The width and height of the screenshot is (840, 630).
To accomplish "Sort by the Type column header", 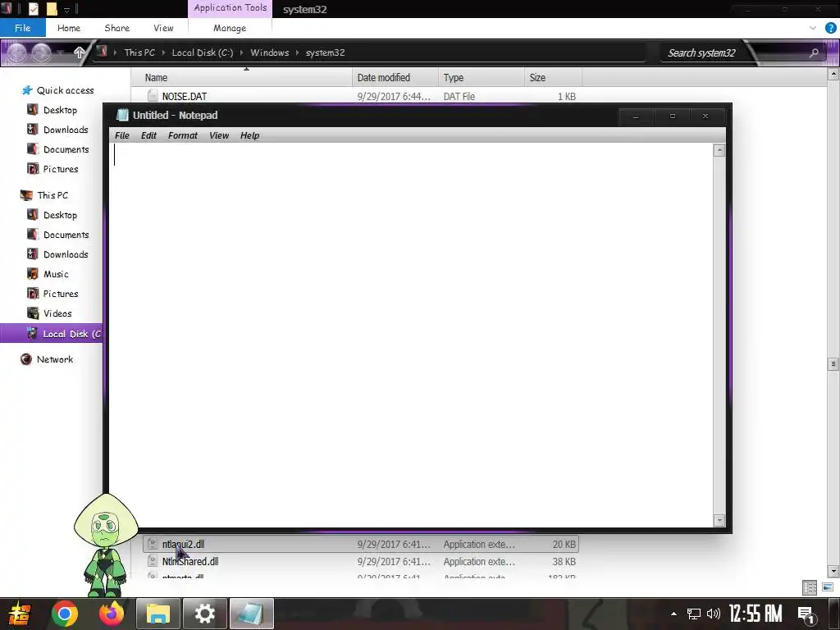I will point(481,78).
